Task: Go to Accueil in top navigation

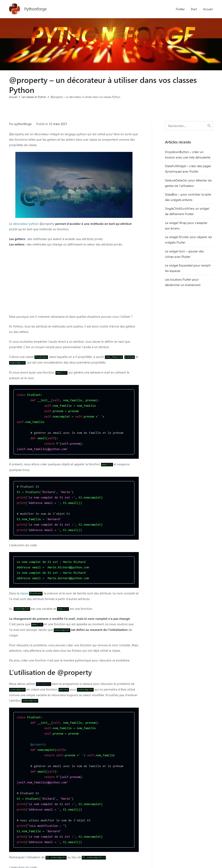Action: (x=207, y=9)
